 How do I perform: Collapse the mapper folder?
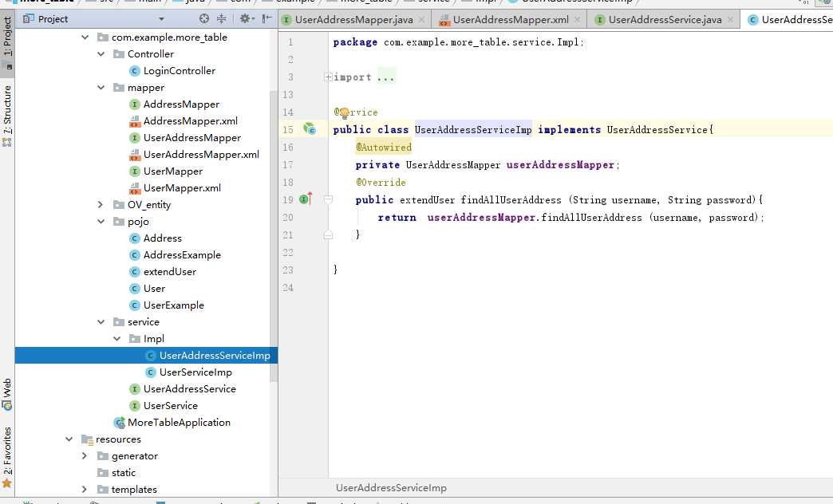(x=101, y=87)
